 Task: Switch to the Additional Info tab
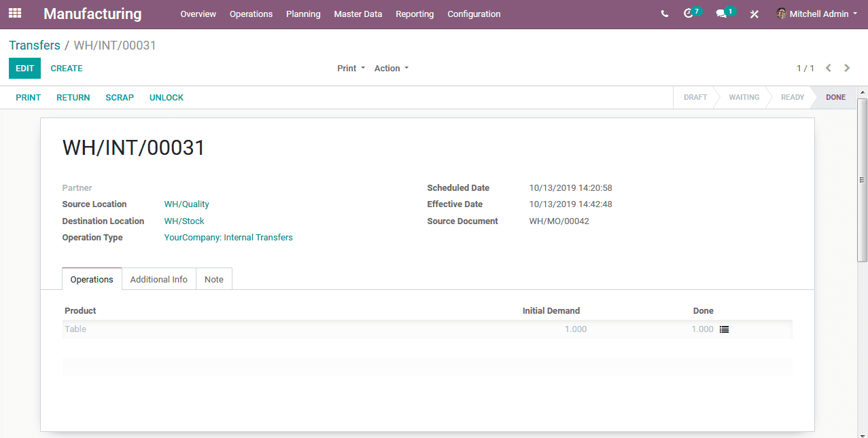159,279
